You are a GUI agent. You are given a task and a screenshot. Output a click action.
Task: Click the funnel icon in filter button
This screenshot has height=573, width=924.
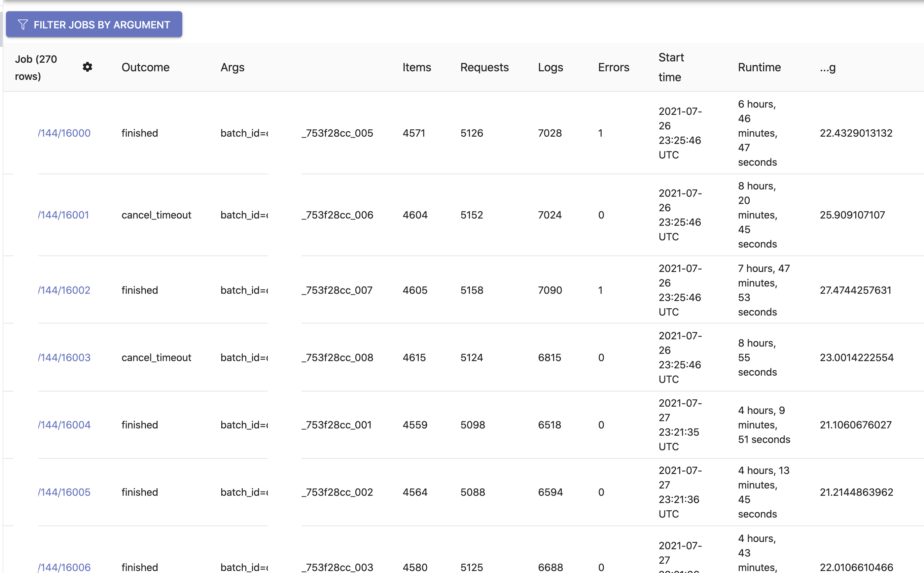click(x=23, y=25)
